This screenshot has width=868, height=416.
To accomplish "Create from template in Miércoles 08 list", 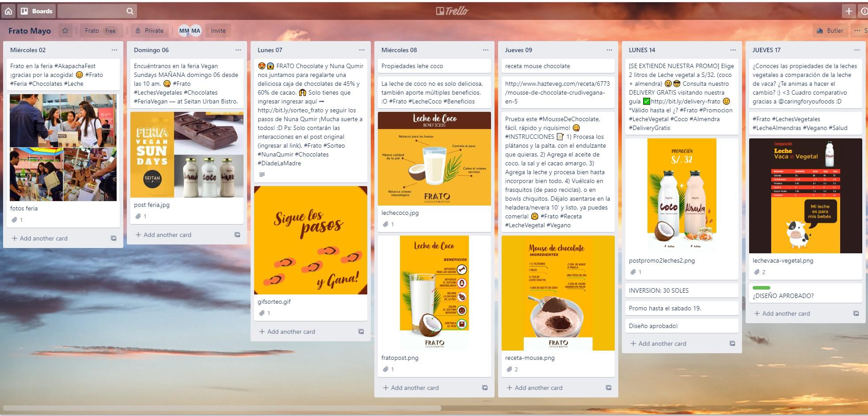I will click(x=485, y=388).
